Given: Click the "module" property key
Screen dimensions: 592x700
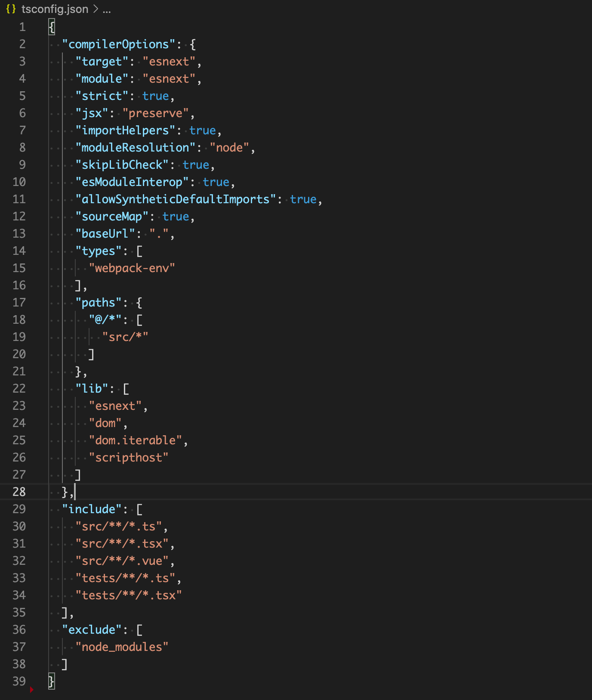Looking at the screenshot, I should (x=102, y=79).
